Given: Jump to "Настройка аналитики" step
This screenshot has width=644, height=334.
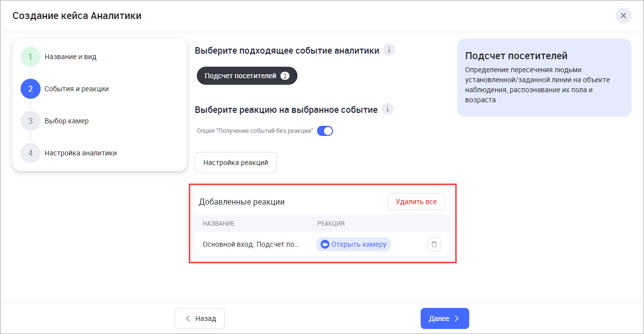Looking at the screenshot, I should [x=81, y=153].
